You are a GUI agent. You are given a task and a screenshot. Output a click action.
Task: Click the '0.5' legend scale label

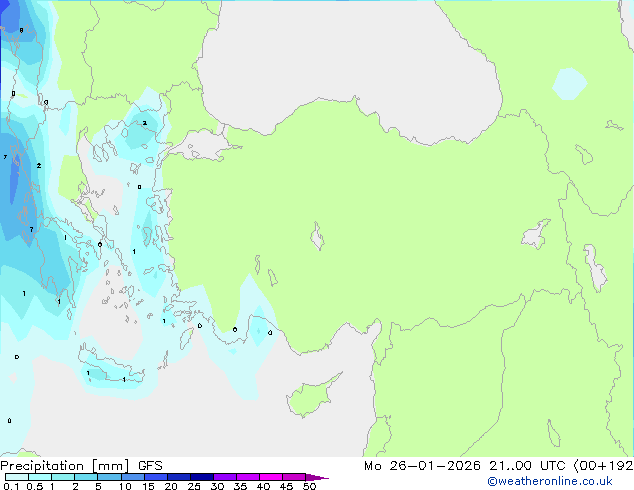coord(35,486)
